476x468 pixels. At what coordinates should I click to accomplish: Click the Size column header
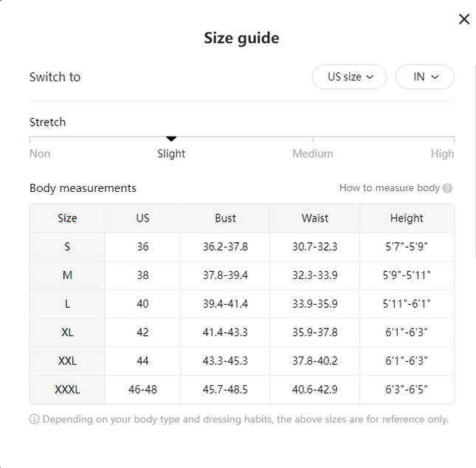(x=67, y=218)
